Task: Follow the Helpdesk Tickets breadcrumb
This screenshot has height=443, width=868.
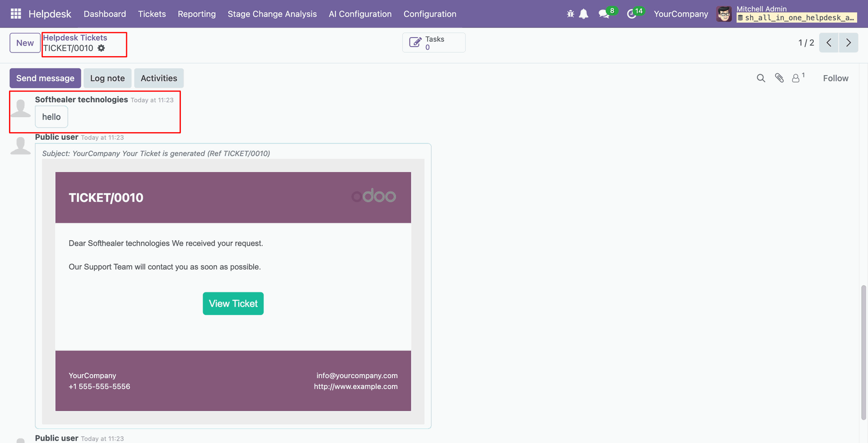Action: (75, 38)
